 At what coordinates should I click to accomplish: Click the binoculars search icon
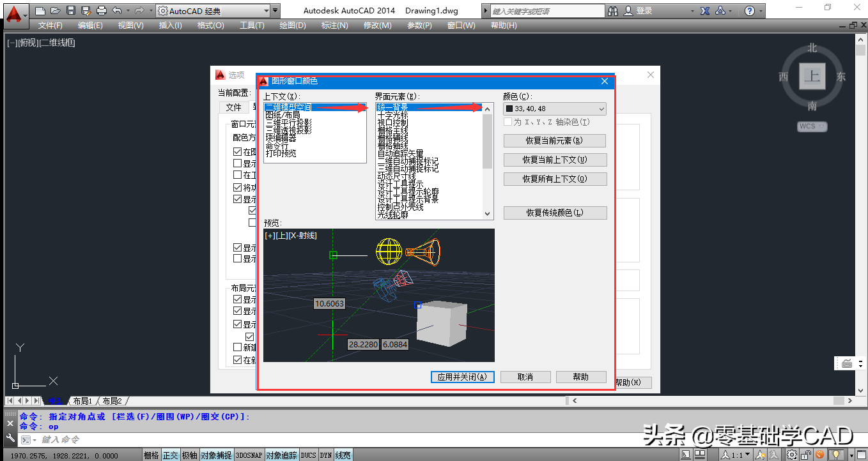pyautogui.click(x=613, y=11)
